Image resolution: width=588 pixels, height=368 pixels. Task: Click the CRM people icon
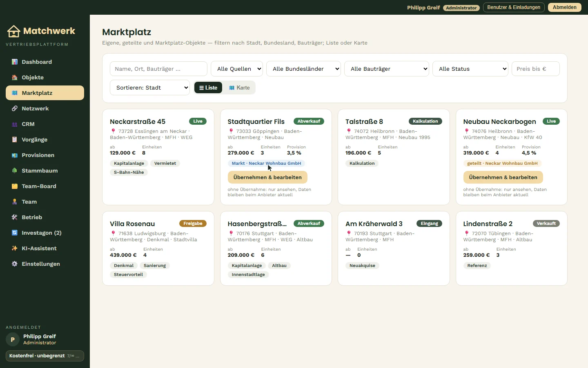coord(15,124)
